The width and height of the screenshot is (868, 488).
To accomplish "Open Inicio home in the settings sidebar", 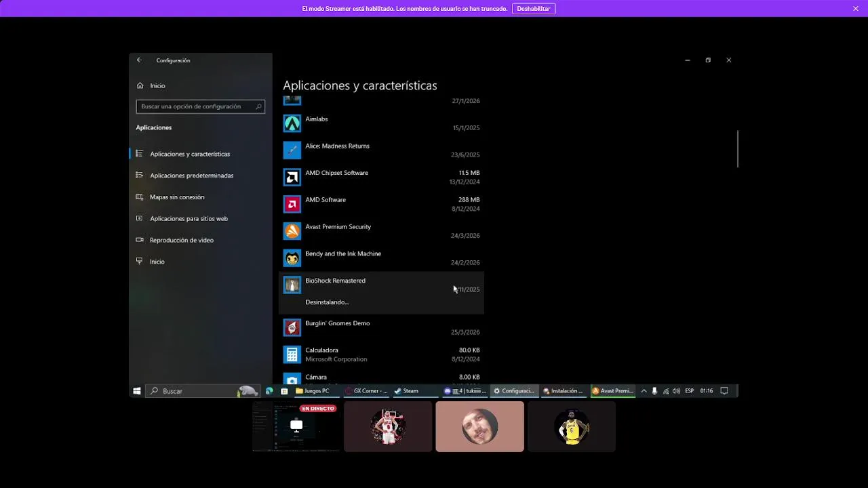I will 157,85.
